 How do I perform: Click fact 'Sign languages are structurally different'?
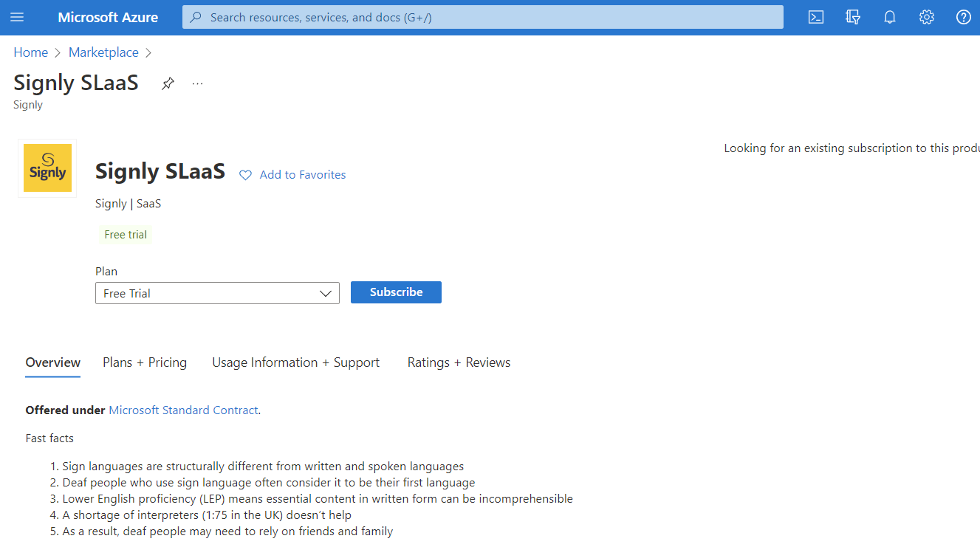point(263,467)
